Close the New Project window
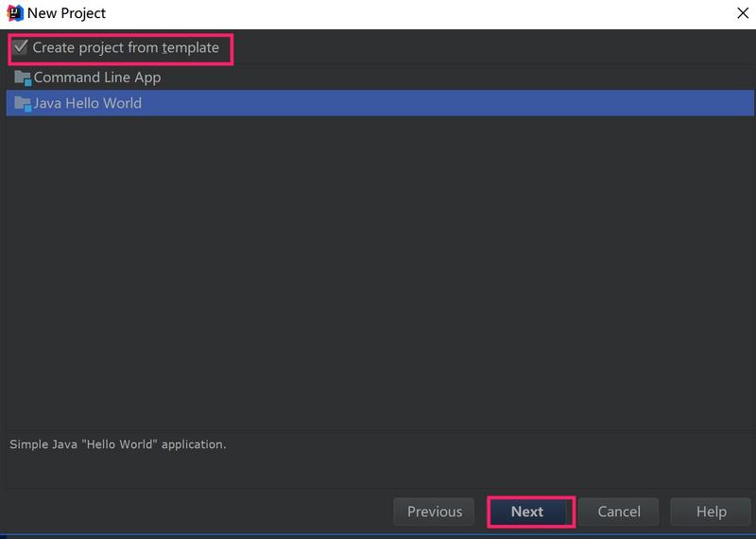The image size is (756, 539). [x=743, y=13]
